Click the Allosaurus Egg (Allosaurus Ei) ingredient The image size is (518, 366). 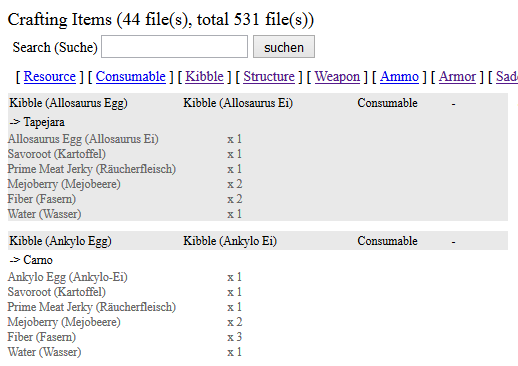point(83,139)
